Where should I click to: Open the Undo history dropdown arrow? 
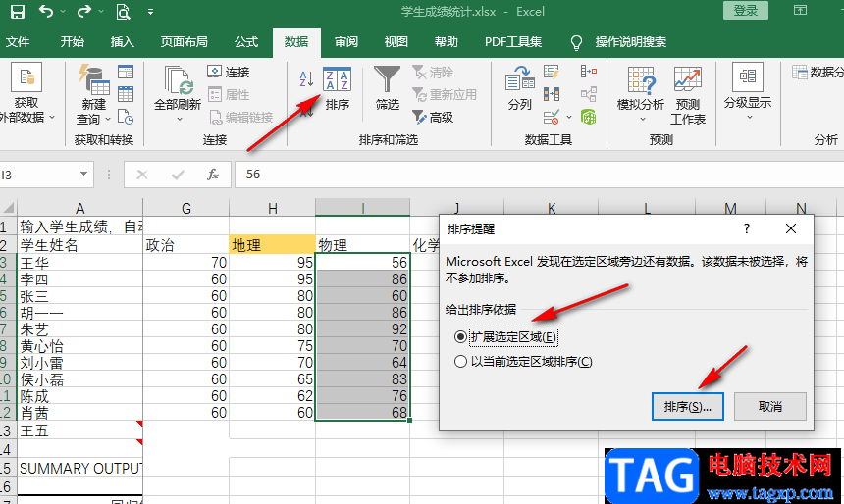[x=63, y=12]
